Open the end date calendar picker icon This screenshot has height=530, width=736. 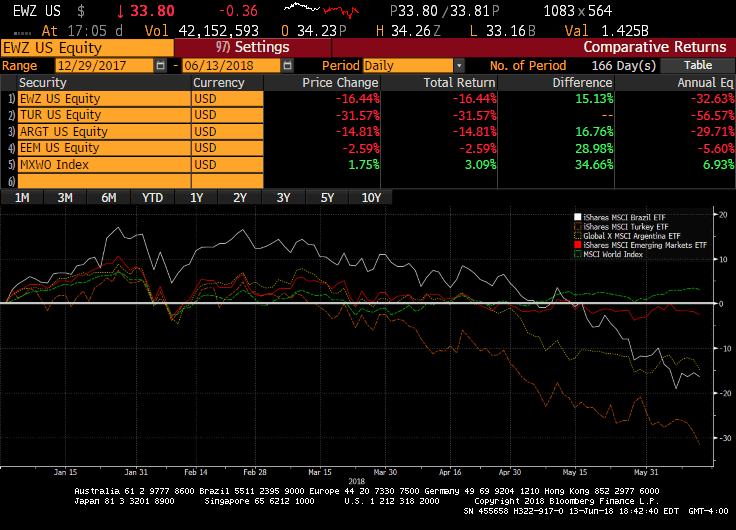[287, 65]
